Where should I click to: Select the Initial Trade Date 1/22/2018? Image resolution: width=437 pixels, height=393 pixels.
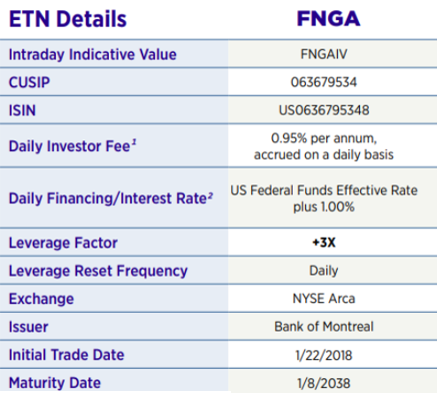coord(324,355)
